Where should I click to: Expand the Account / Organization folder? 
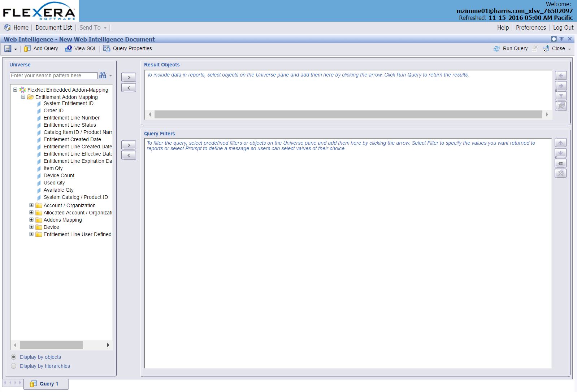(31, 205)
